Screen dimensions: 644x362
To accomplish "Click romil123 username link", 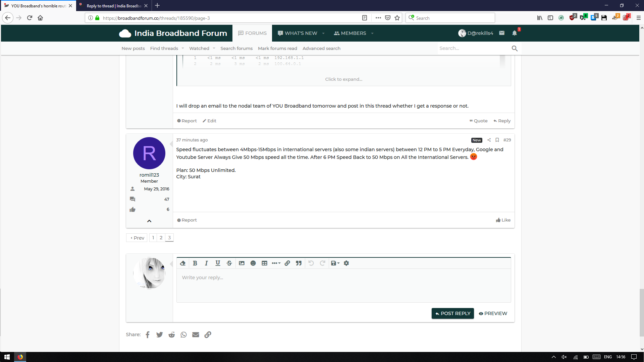I will click(149, 175).
